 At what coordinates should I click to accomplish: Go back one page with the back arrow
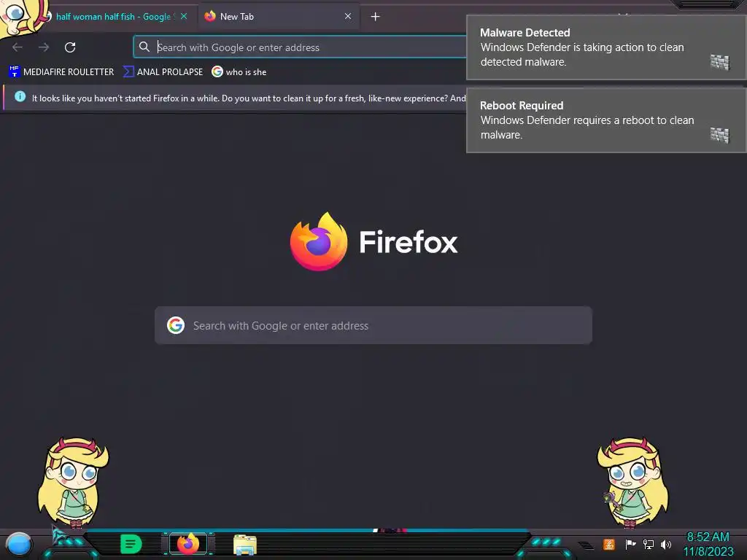(x=18, y=47)
